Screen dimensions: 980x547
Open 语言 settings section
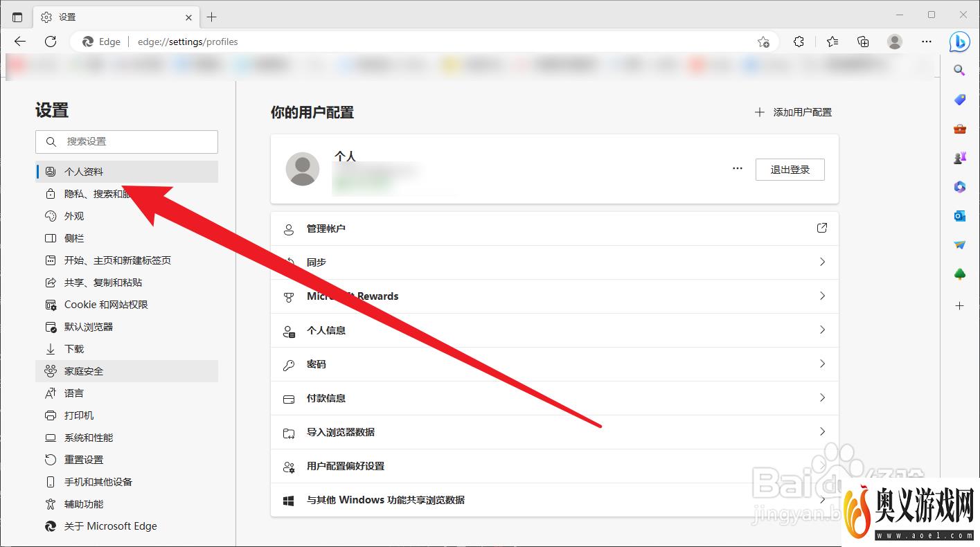127,393
